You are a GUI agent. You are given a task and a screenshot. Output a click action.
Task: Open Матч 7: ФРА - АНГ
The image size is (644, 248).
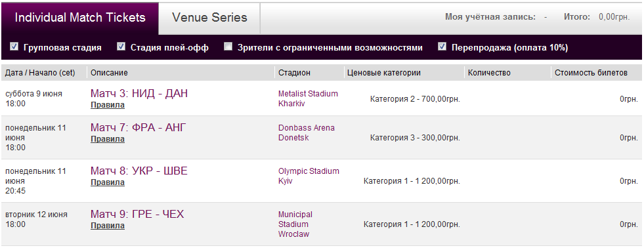tap(139, 128)
